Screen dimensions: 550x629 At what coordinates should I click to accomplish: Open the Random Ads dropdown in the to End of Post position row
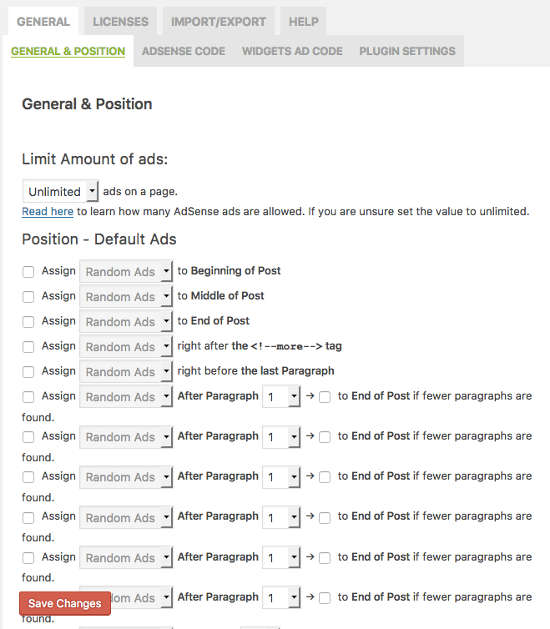pos(126,322)
